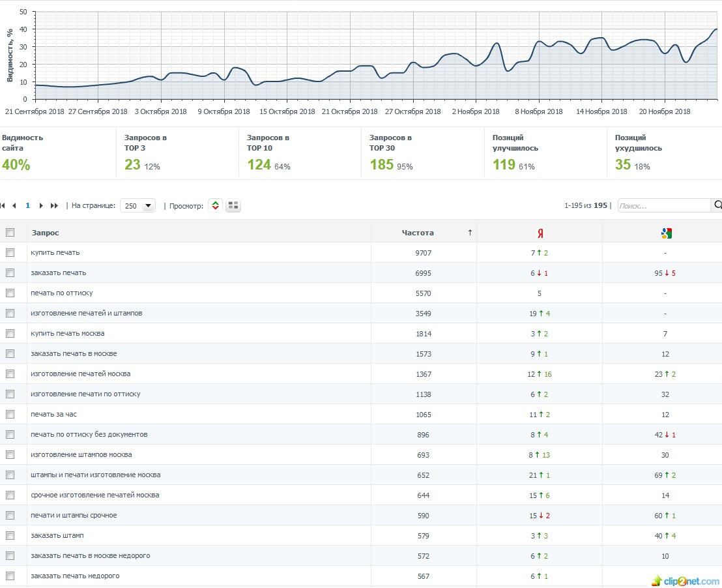
Task: Click the previous page arrow icon
Action: pos(14,205)
